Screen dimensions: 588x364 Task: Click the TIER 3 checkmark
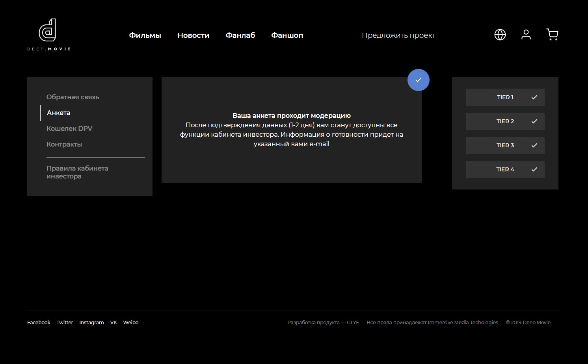pyautogui.click(x=534, y=145)
